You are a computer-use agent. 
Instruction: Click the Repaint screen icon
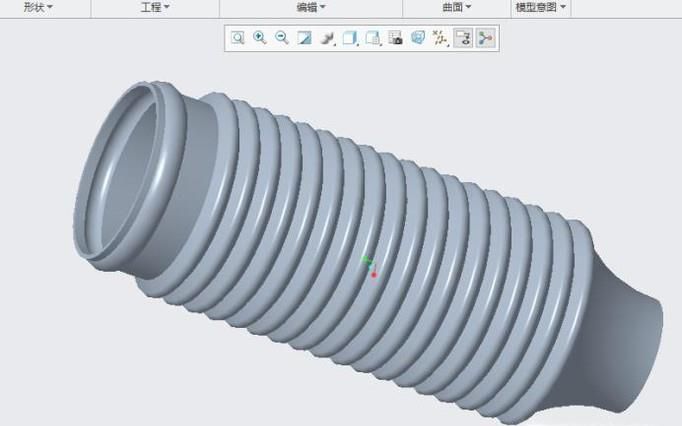[x=305, y=38]
